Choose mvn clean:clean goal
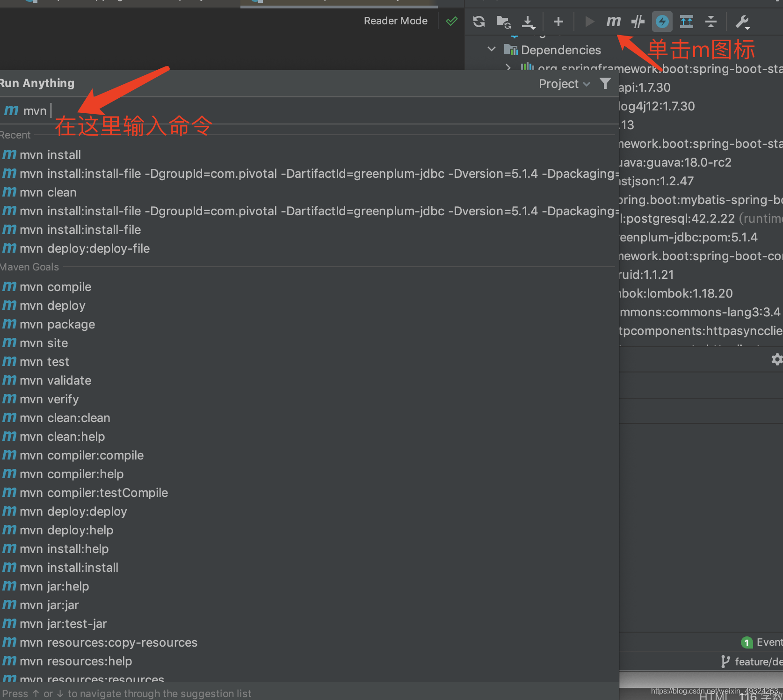 (309, 418)
